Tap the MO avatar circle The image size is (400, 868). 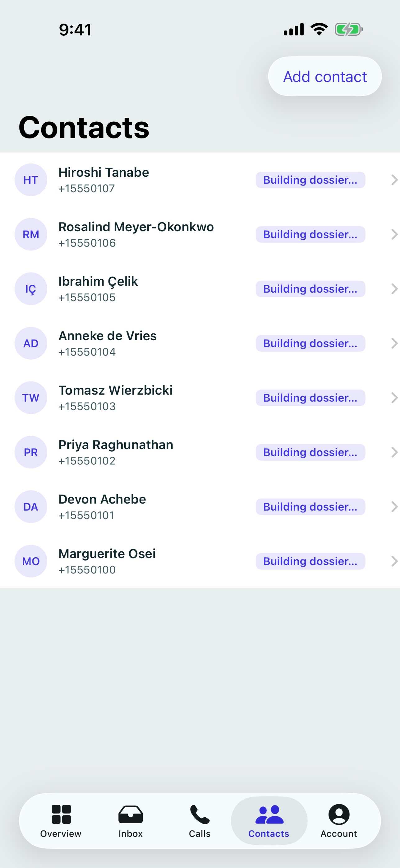point(31,561)
